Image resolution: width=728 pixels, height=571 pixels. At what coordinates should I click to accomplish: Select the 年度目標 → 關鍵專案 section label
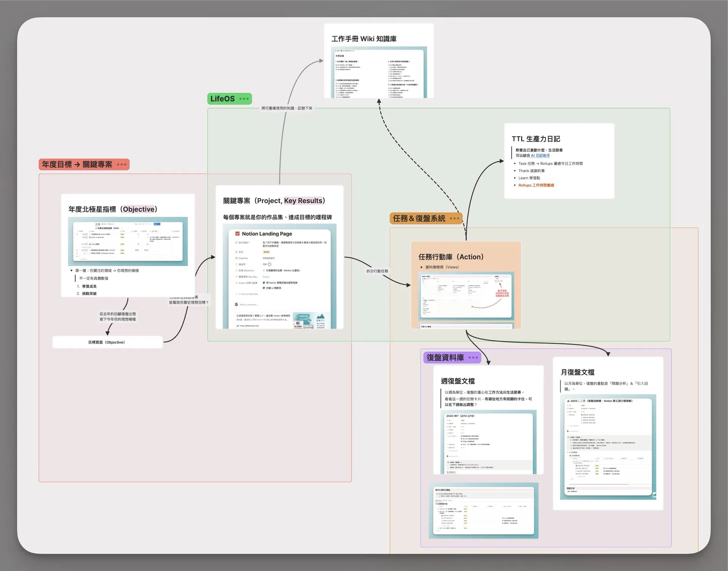click(x=77, y=165)
